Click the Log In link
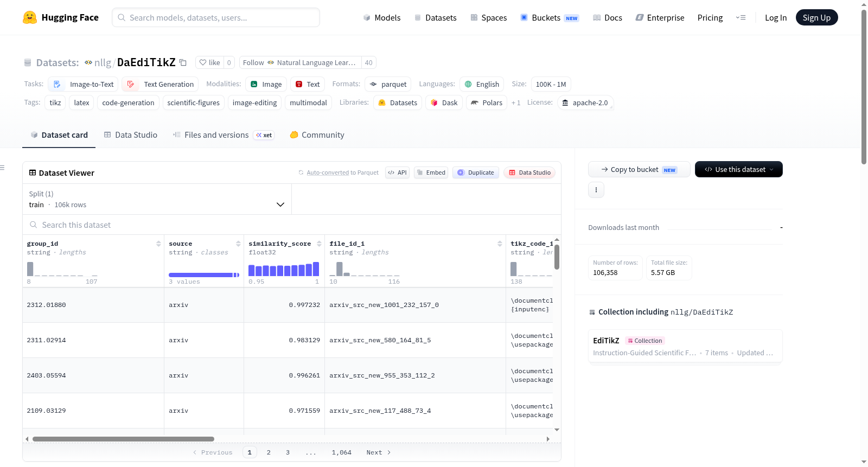 click(x=776, y=17)
